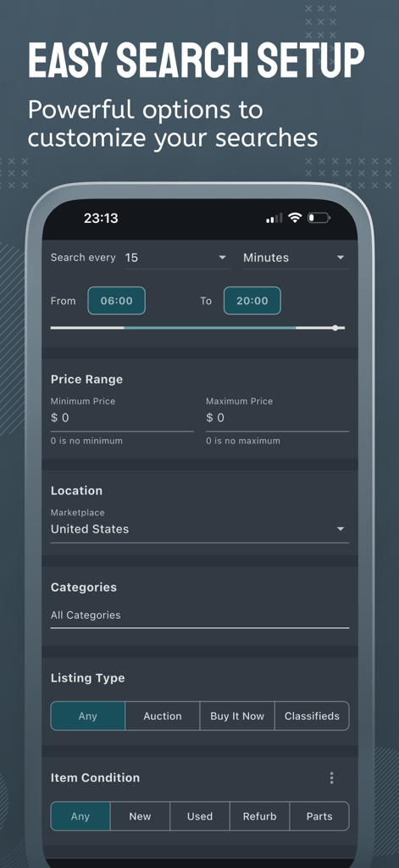The width and height of the screenshot is (399, 868).
Task: Select Used item condition
Action: pos(200,816)
